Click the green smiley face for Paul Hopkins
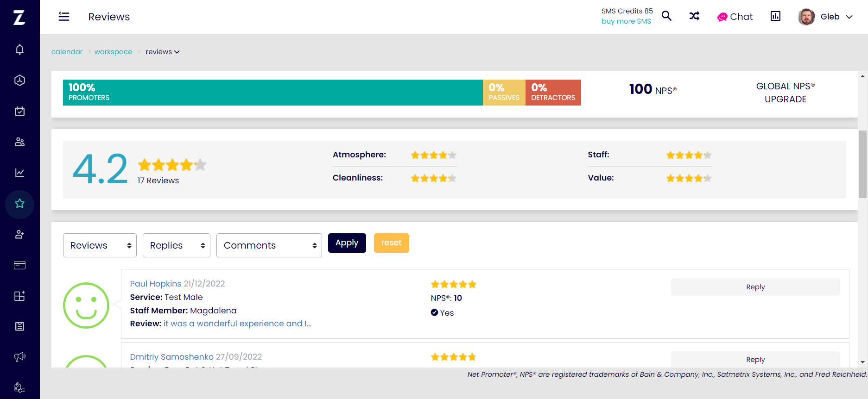868x399 pixels. [x=86, y=305]
